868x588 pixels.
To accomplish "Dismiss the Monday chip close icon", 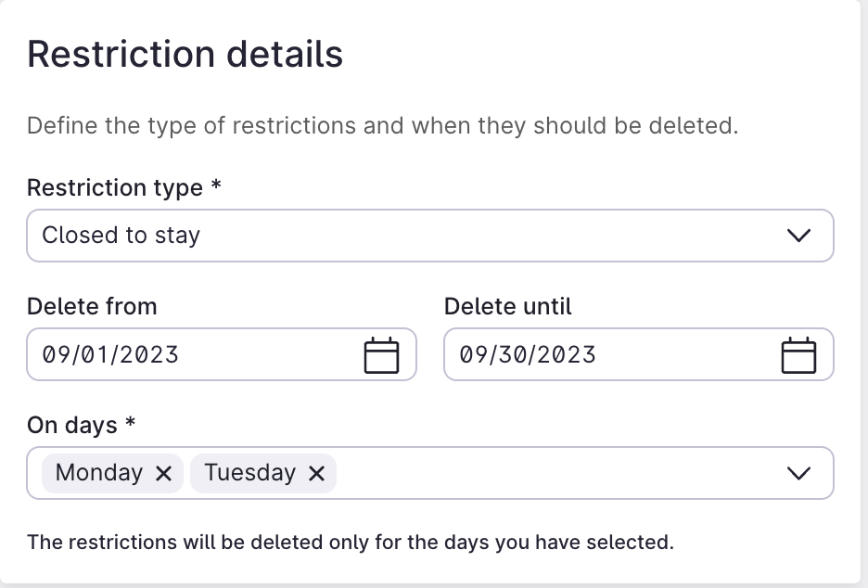I will (x=164, y=473).
